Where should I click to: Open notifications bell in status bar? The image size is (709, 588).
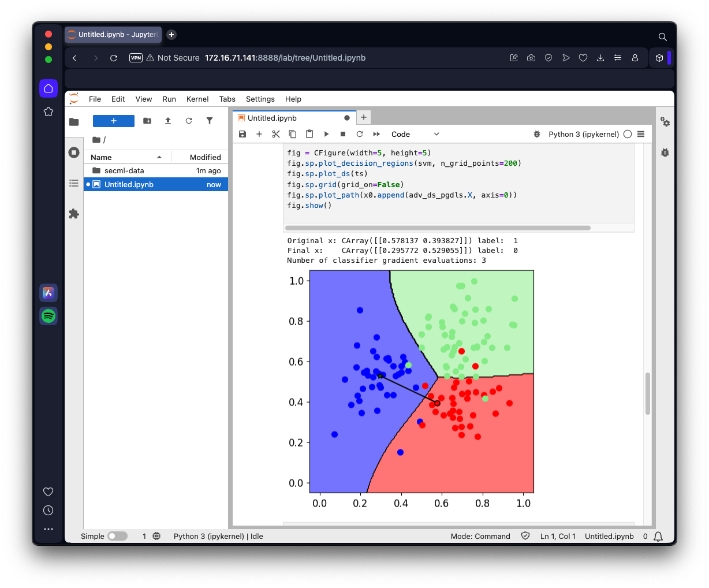click(x=658, y=537)
